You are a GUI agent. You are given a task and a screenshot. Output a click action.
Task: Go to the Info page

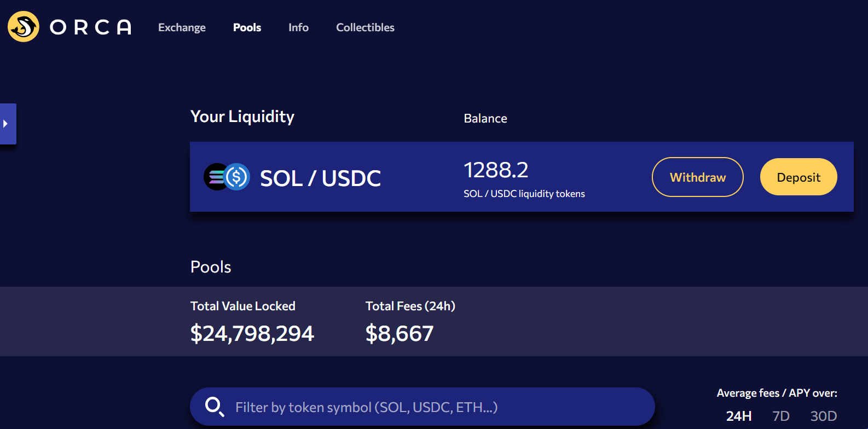coord(298,27)
